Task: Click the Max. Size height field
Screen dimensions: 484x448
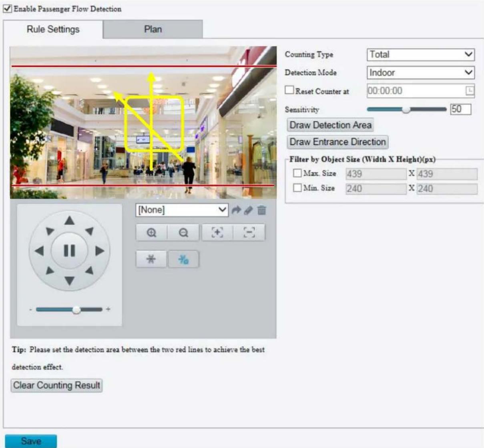Action: (447, 174)
